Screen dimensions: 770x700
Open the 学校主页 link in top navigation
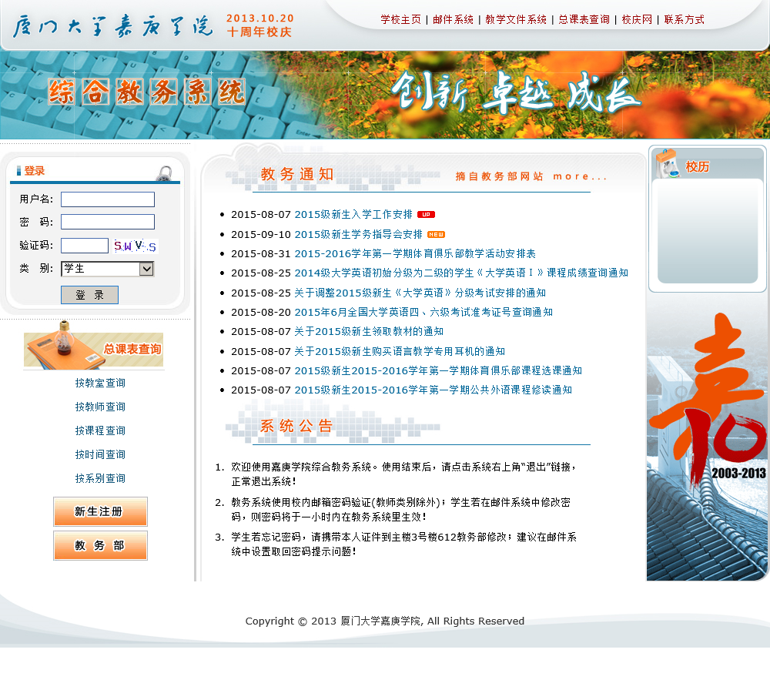coord(400,19)
